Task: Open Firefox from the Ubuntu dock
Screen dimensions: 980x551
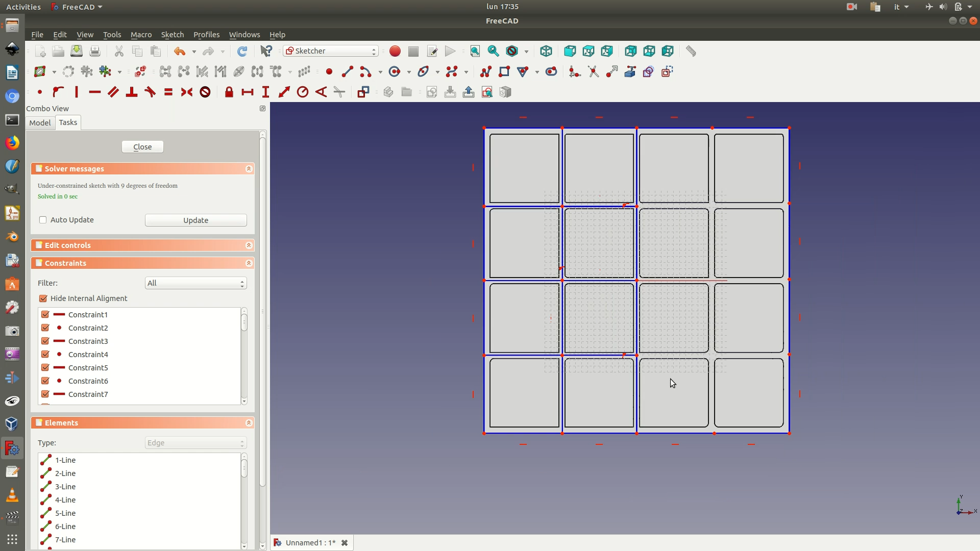Action: (12, 143)
